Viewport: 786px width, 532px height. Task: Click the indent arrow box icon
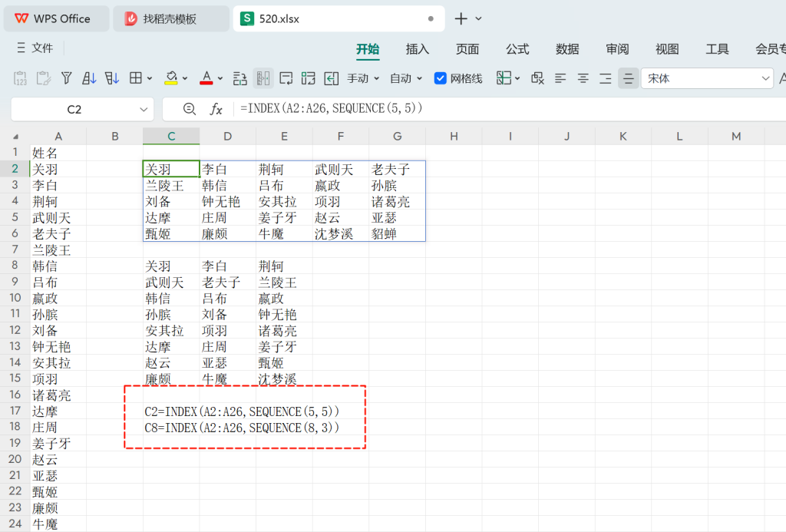click(x=332, y=78)
